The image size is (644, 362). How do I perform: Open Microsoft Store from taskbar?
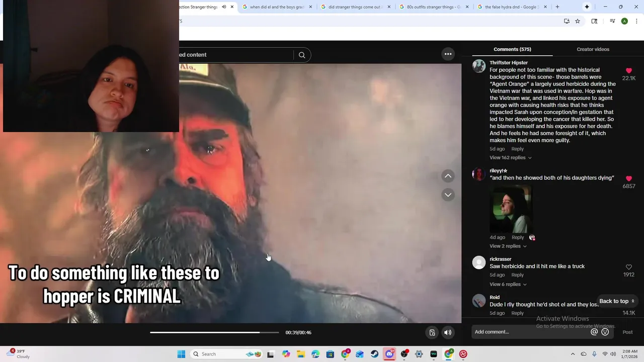330,354
